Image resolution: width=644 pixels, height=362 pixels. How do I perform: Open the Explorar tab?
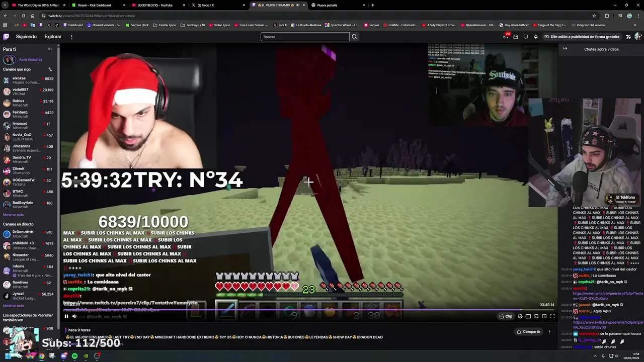coord(53,37)
